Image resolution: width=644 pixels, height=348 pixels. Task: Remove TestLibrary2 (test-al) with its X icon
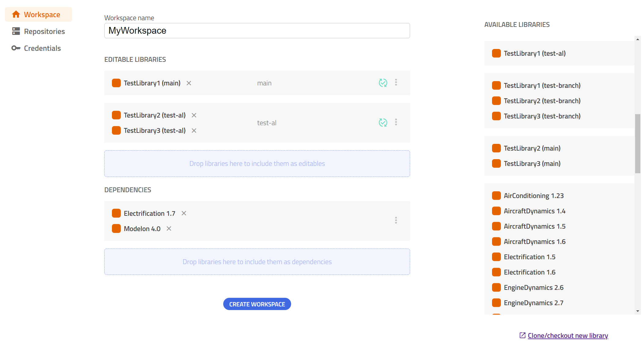pos(194,115)
